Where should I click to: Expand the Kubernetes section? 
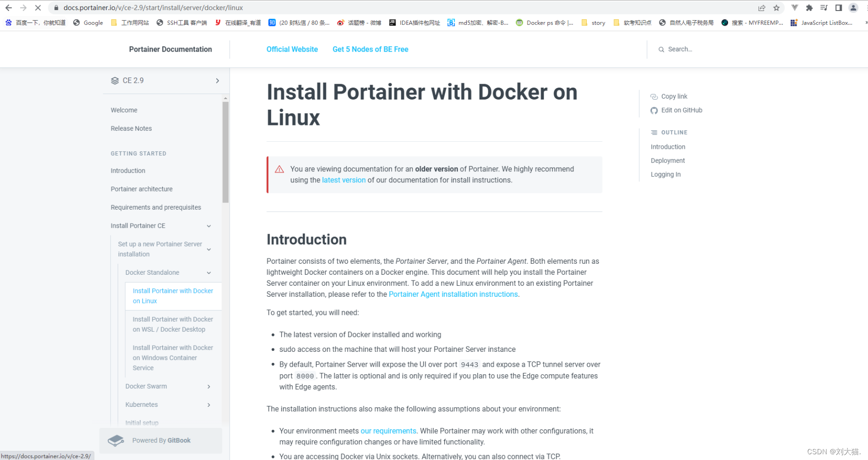(209, 405)
